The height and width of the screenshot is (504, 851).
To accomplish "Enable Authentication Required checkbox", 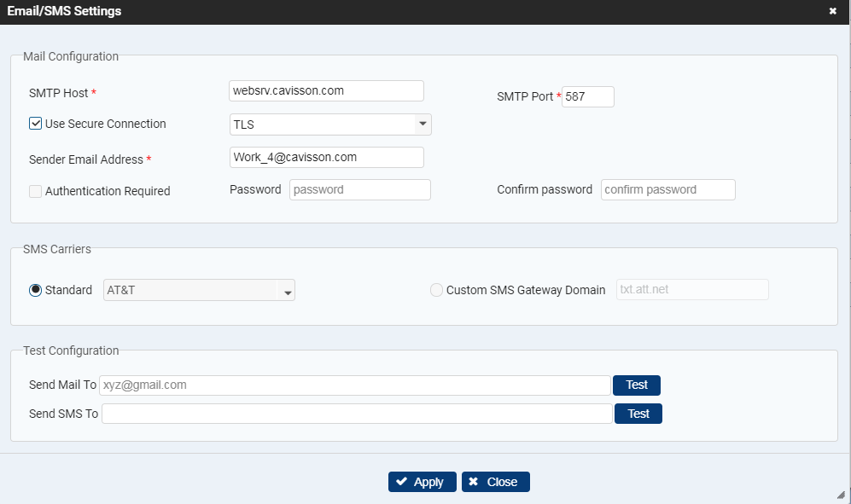I will pos(35,191).
